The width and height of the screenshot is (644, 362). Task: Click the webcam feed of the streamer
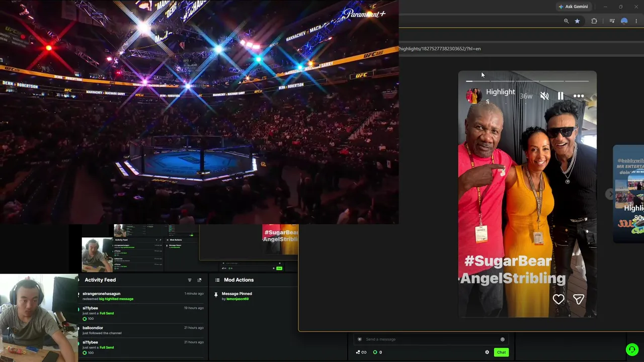click(x=39, y=318)
